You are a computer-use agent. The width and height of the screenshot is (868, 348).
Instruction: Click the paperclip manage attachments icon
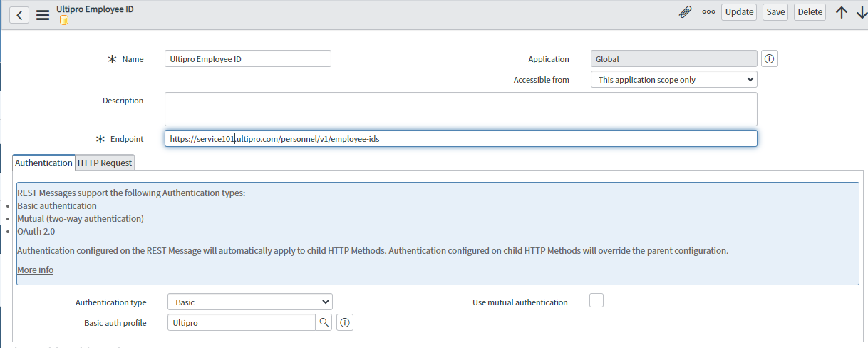tap(685, 12)
